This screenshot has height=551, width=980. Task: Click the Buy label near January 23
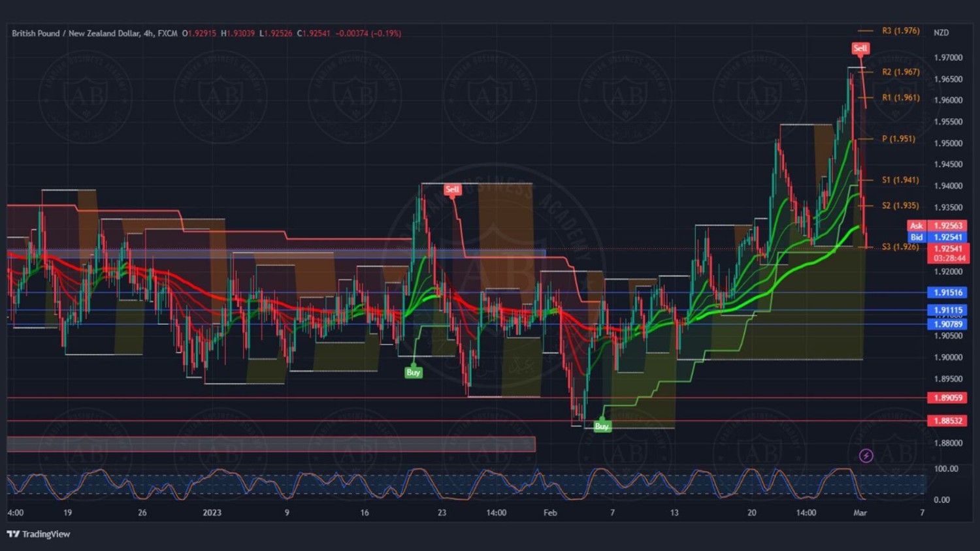click(414, 372)
